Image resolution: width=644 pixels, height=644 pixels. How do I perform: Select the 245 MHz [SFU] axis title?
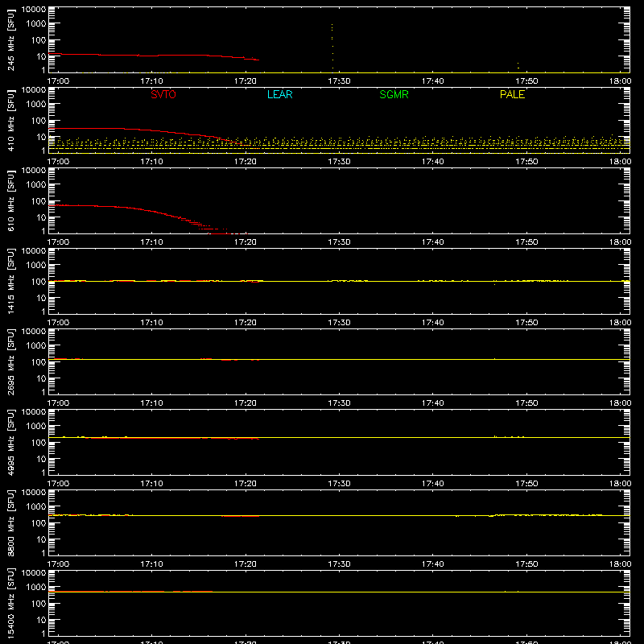(x=10, y=39)
